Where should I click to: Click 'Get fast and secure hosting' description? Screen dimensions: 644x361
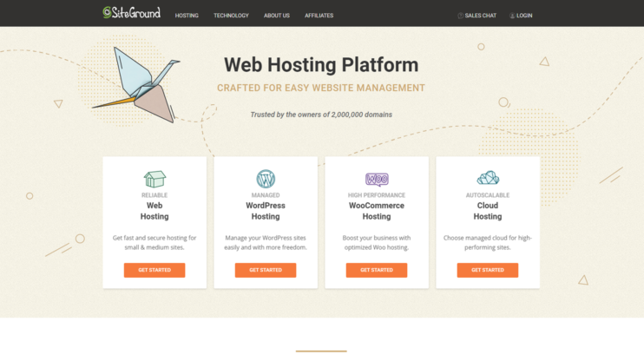click(154, 242)
